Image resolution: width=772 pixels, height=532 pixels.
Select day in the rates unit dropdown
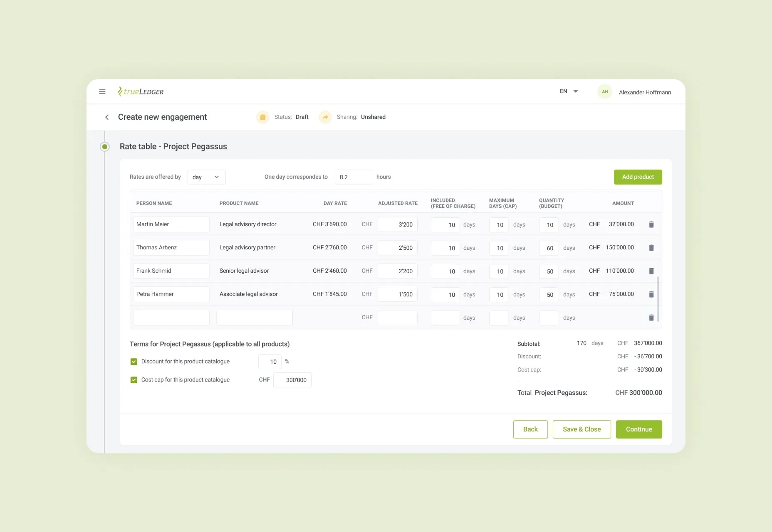coord(206,177)
